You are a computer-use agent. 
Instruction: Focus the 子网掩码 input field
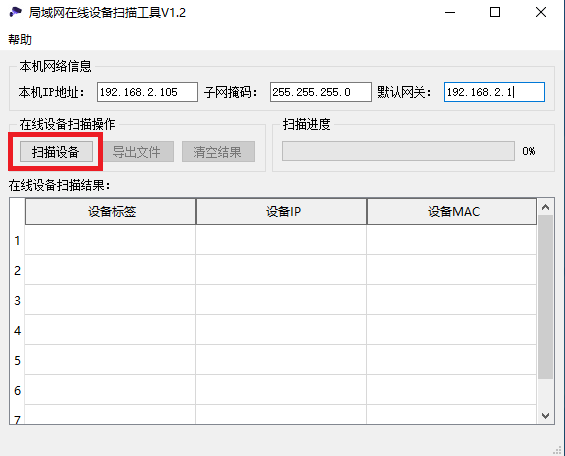[321, 92]
